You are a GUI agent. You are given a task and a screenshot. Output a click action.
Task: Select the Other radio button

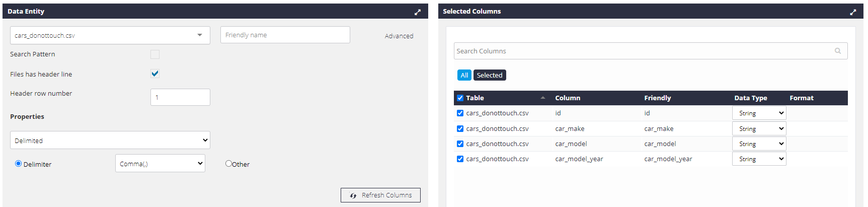tap(228, 163)
